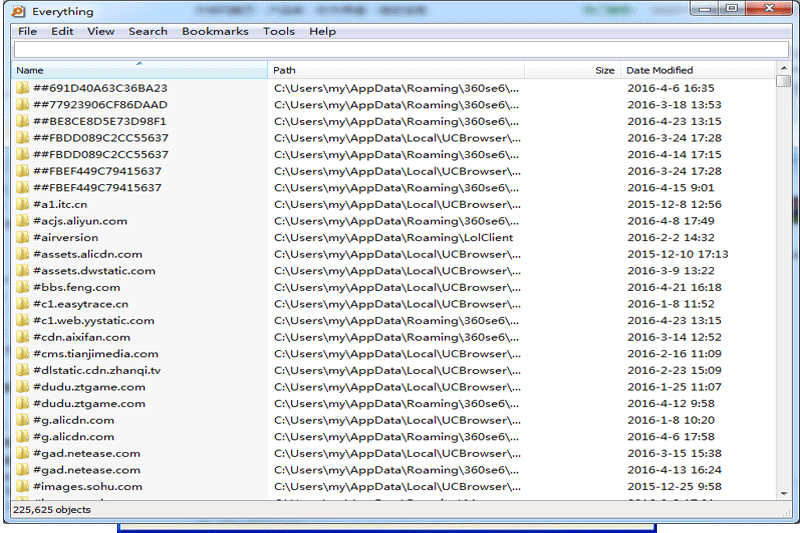Click the scrollbar down arrow

click(x=784, y=493)
